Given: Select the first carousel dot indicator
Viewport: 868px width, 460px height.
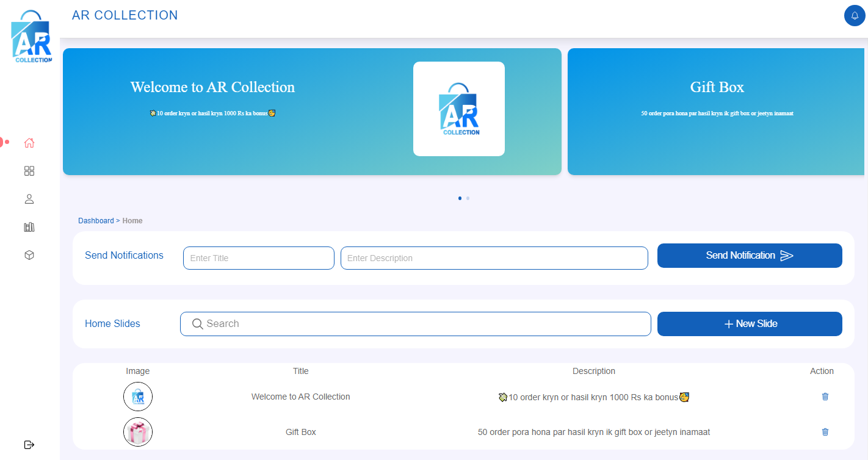Looking at the screenshot, I should pos(460,198).
